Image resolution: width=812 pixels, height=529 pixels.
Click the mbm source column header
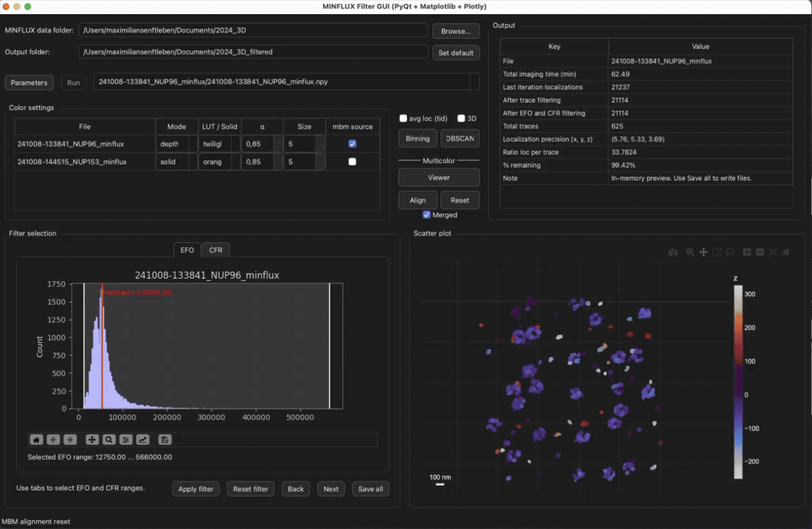coord(353,127)
